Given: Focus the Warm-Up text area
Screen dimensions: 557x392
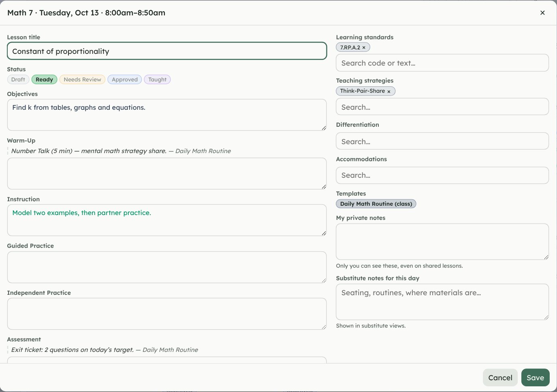Looking at the screenshot, I should pos(167,173).
